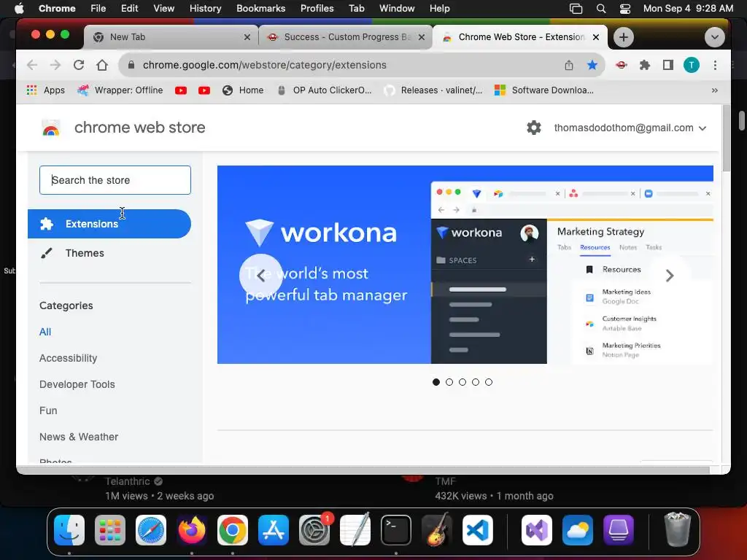Open Terminal from the Dock
The height and width of the screenshot is (560, 747).
pos(396,529)
